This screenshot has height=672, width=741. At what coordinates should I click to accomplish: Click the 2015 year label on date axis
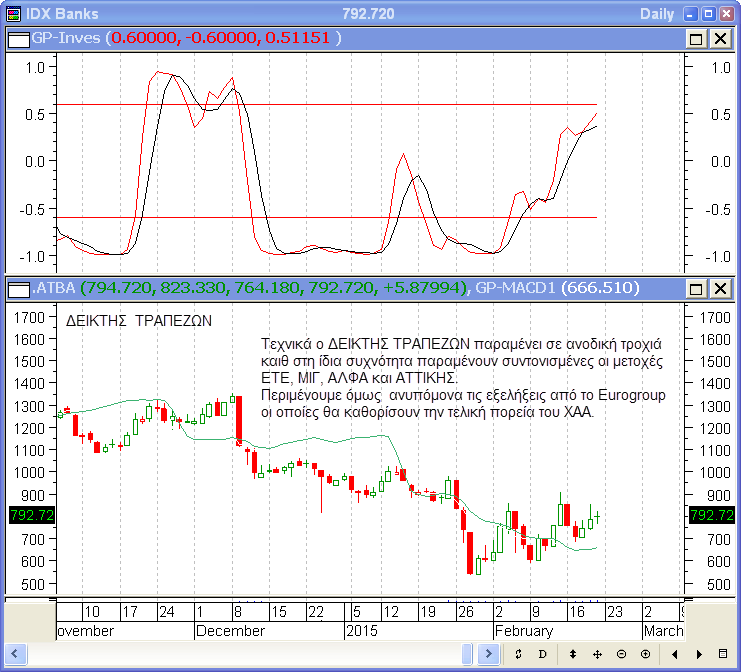click(362, 631)
